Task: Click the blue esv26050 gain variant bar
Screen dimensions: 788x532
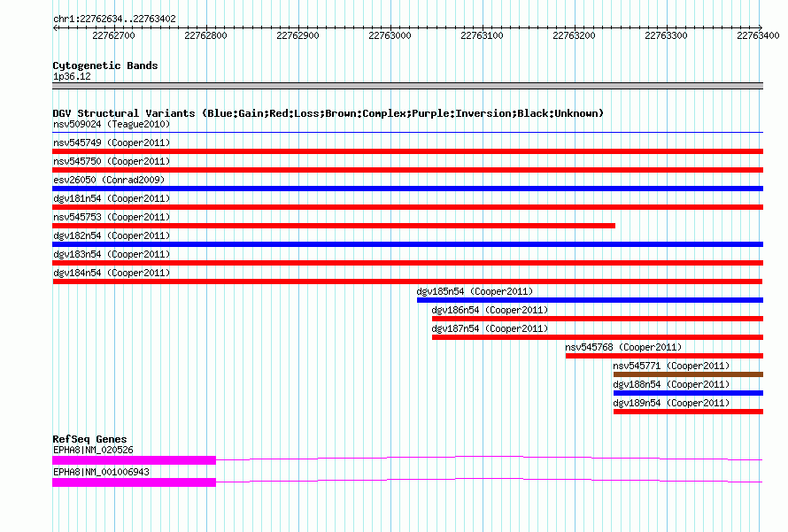Action: (407, 189)
